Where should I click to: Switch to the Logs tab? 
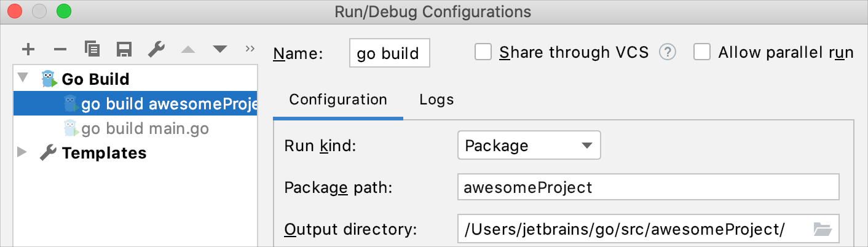pos(436,100)
